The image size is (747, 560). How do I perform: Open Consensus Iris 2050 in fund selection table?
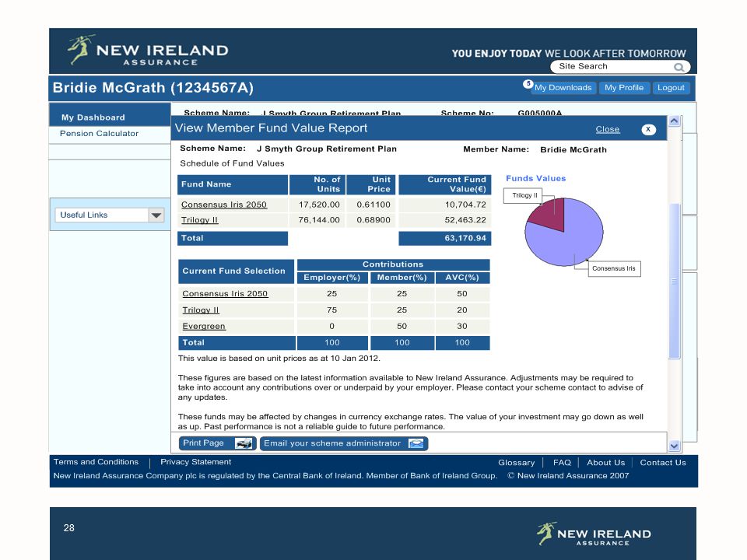pyautogui.click(x=226, y=294)
